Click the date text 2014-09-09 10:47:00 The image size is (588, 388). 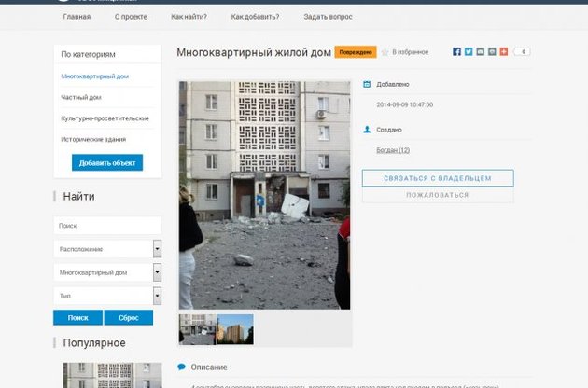click(405, 104)
